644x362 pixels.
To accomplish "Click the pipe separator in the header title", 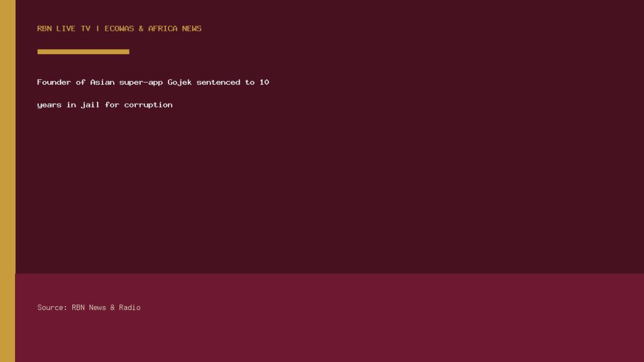I will point(97,28).
